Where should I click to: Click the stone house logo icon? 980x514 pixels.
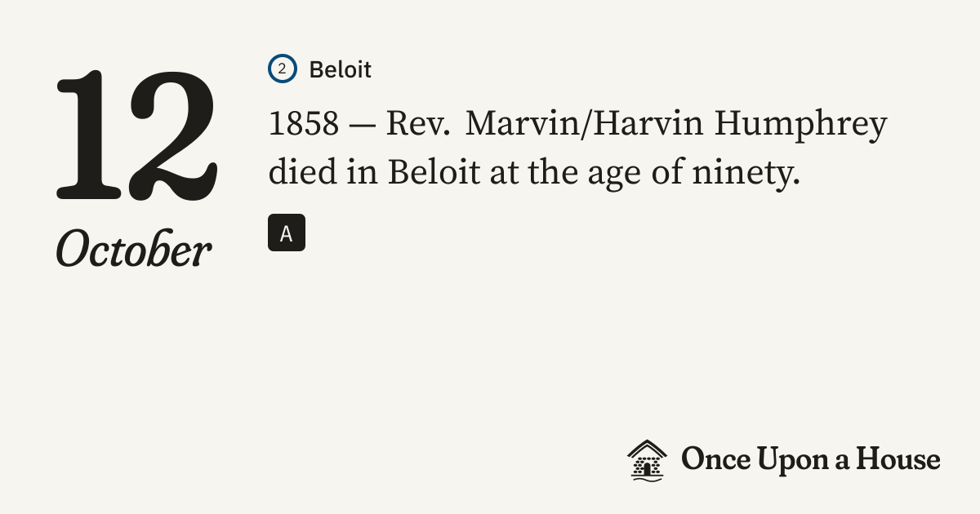[648, 459]
